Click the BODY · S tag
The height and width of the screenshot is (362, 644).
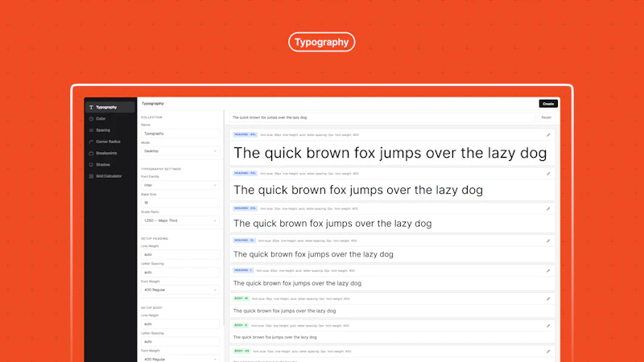click(x=241, y=326)
